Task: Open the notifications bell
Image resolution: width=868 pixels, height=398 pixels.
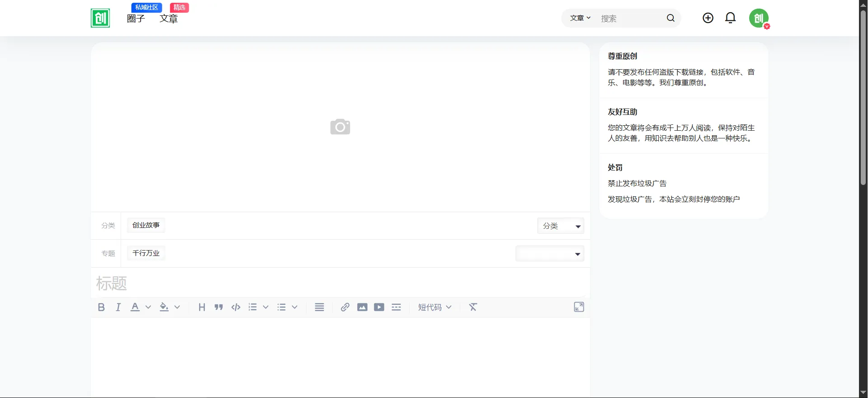Action: pyautogui.click(x=730, y=18)
